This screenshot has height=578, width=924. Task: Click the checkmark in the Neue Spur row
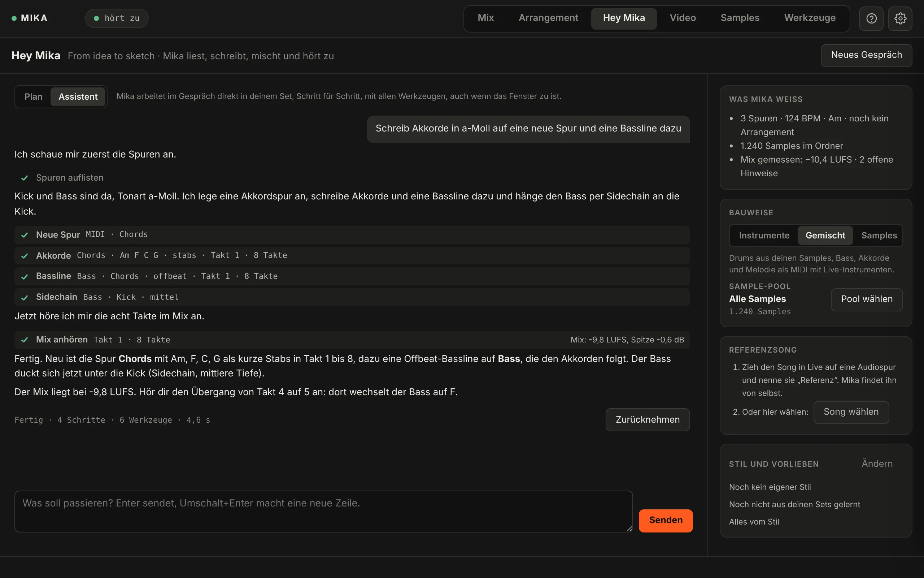[25, 235]
